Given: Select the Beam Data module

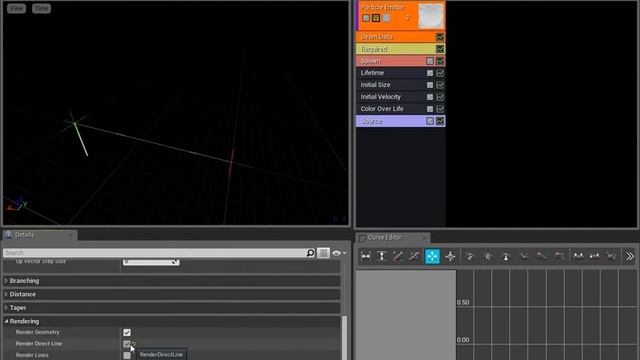Looking at the screenshot, I should point(400,37).
